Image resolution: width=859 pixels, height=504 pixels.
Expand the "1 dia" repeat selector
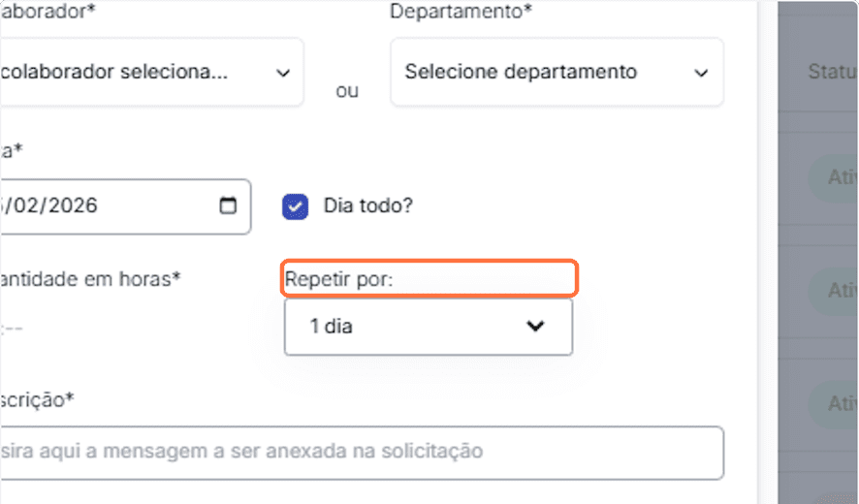click(428, 327)
